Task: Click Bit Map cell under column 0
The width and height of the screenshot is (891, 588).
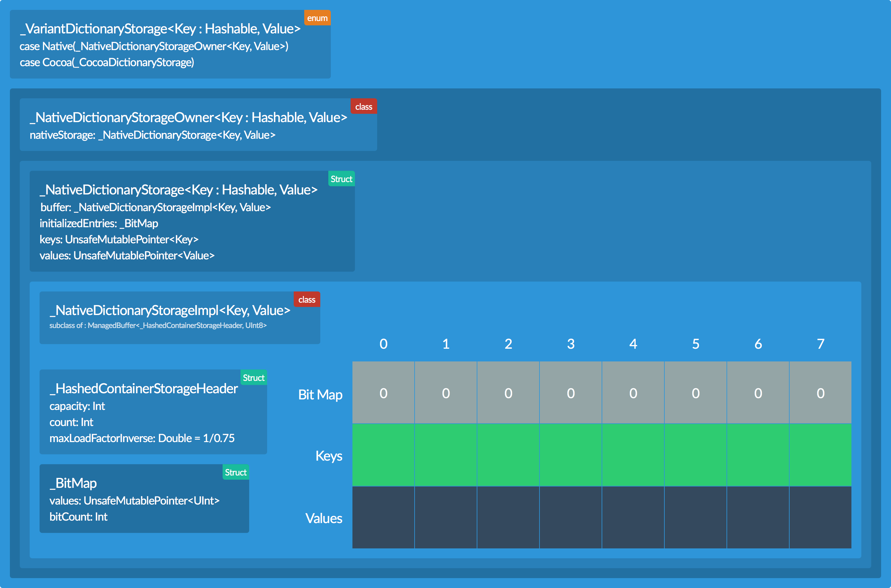Action: 383,393
